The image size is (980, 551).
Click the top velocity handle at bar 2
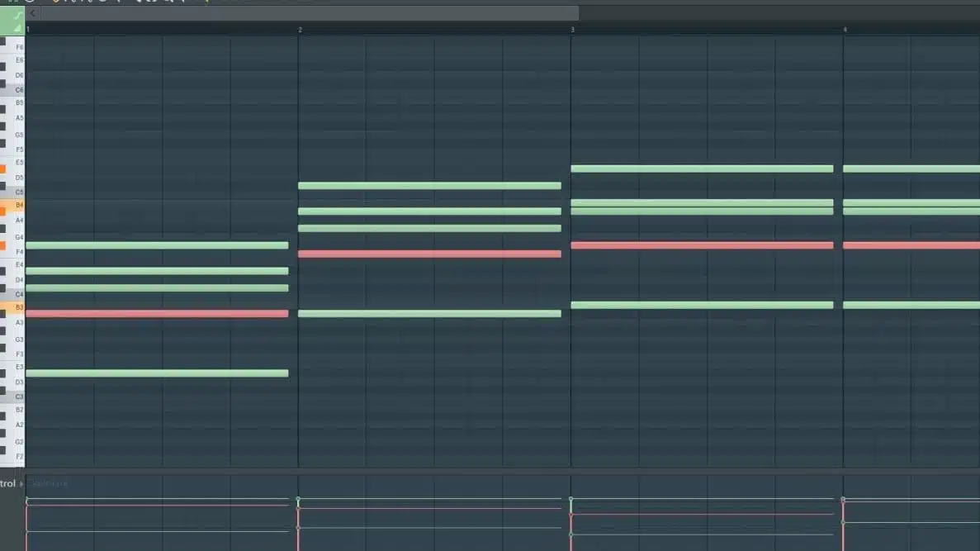click(298, 500)
